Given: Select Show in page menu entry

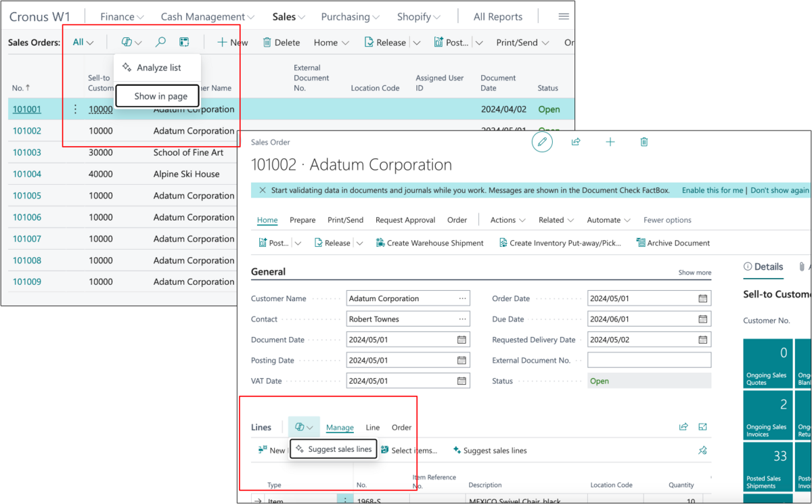Looking at the screenshot, I should [158, 96].
